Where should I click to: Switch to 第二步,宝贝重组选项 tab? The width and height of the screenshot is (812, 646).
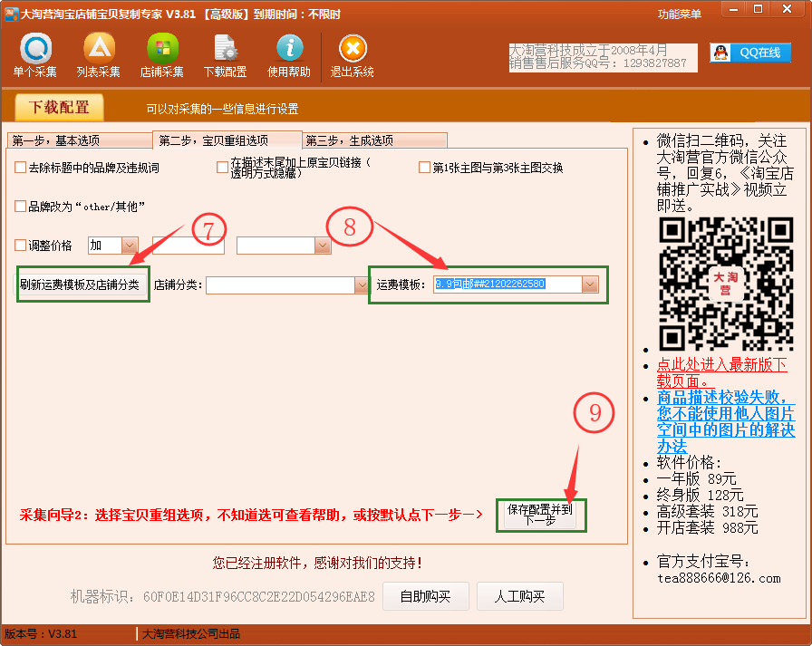[227, 140]
